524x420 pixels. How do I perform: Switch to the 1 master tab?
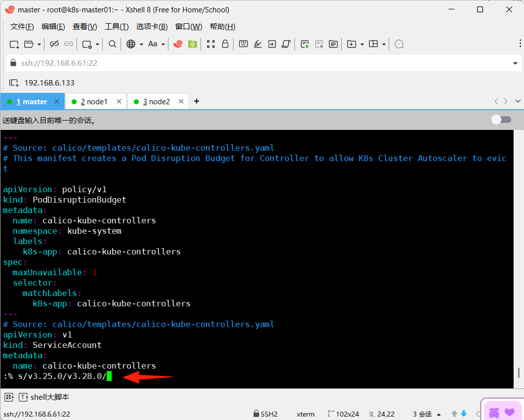click(32, 102)
